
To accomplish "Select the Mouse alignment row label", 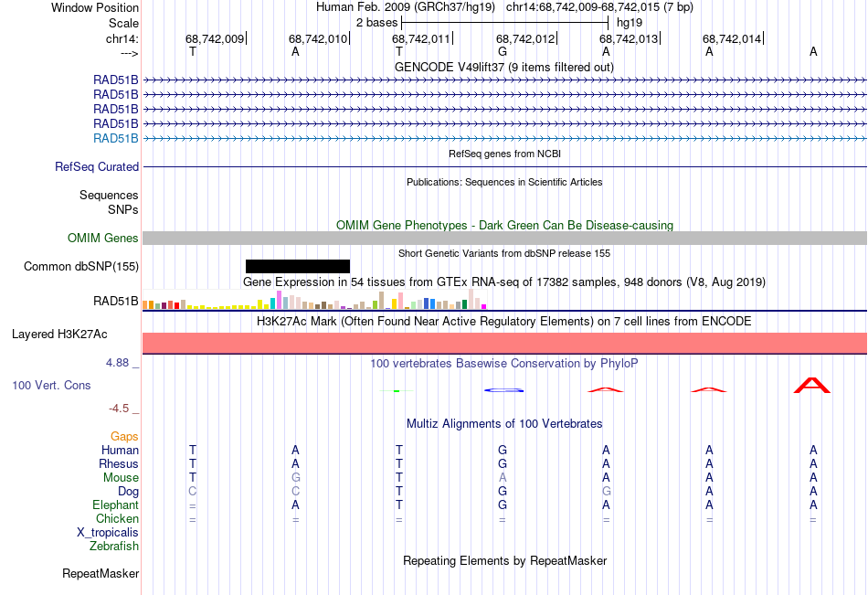I will coord(121,477).
